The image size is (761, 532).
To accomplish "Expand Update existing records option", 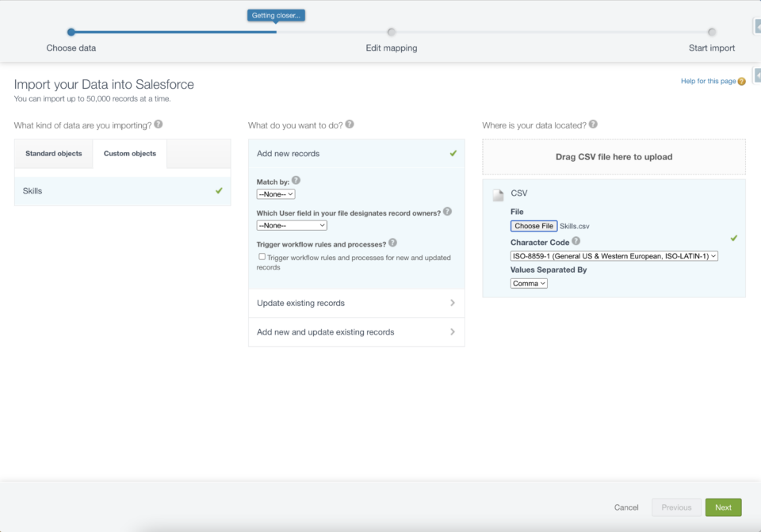I will [x=356, y=303].
